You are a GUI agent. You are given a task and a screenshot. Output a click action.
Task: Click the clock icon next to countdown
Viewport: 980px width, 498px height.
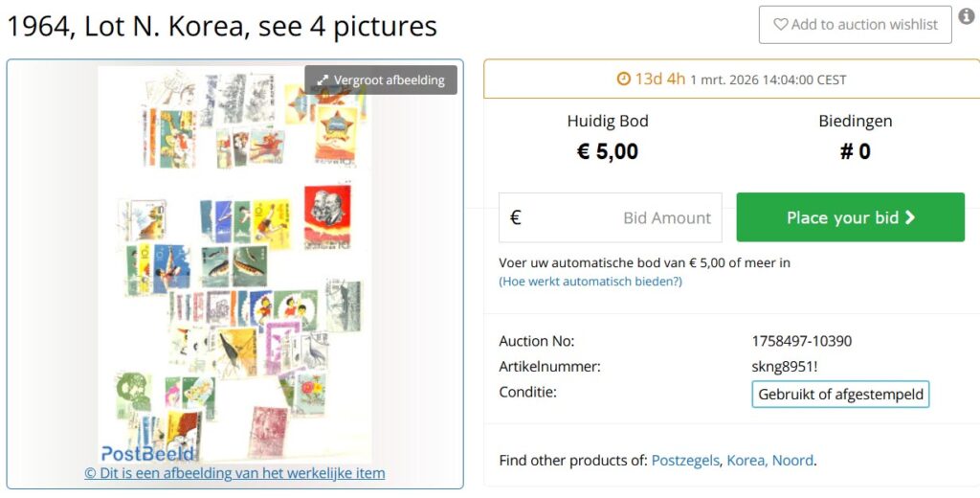pos(624,79)
